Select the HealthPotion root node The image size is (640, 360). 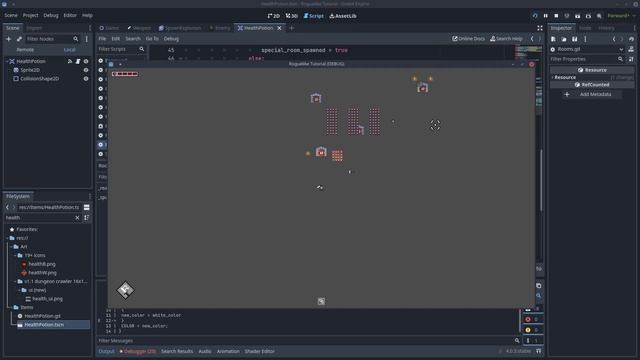pyautogui.click(x=31, y=61)
